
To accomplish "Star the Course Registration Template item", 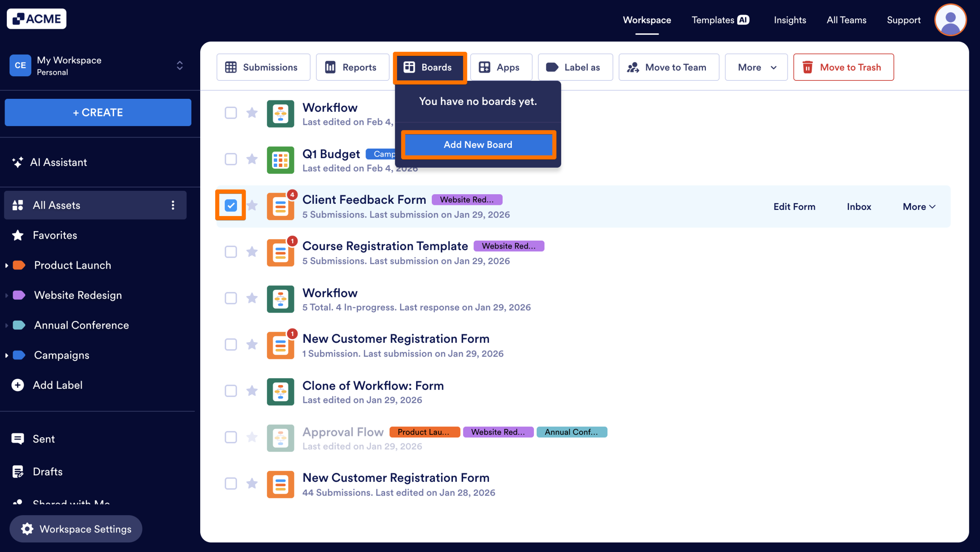I will point(252,252).
